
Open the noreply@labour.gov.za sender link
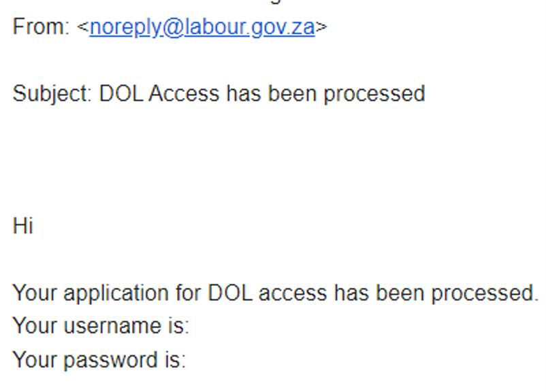202,27
